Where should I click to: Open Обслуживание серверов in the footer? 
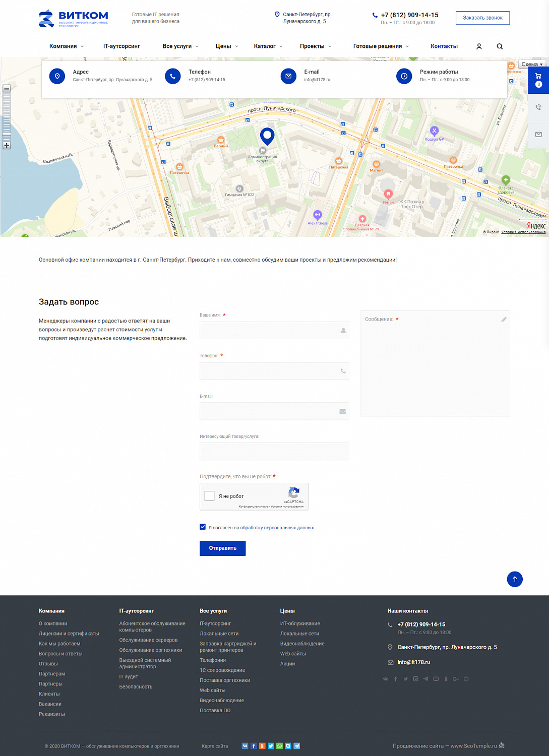[x=148, y=640]
